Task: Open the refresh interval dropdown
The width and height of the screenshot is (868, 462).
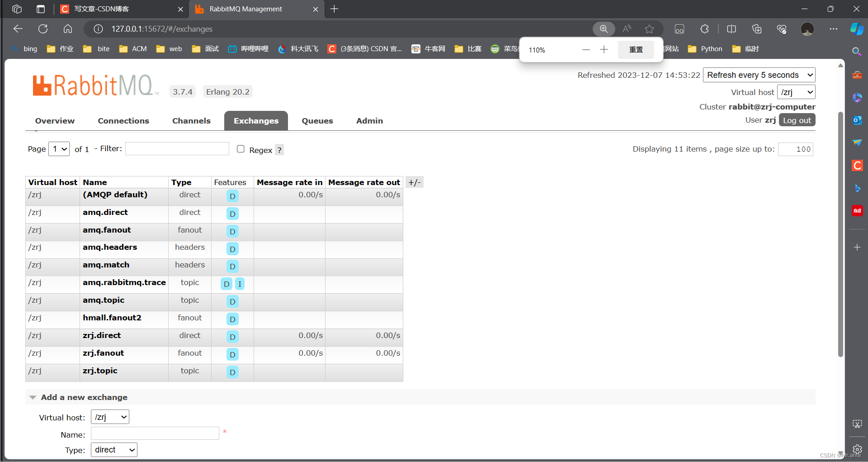Action: [x=759, y=75]
